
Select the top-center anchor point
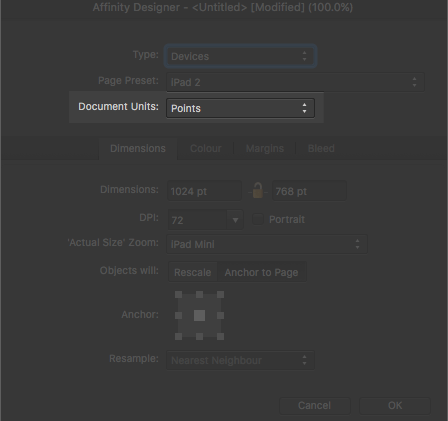(199, 294)
